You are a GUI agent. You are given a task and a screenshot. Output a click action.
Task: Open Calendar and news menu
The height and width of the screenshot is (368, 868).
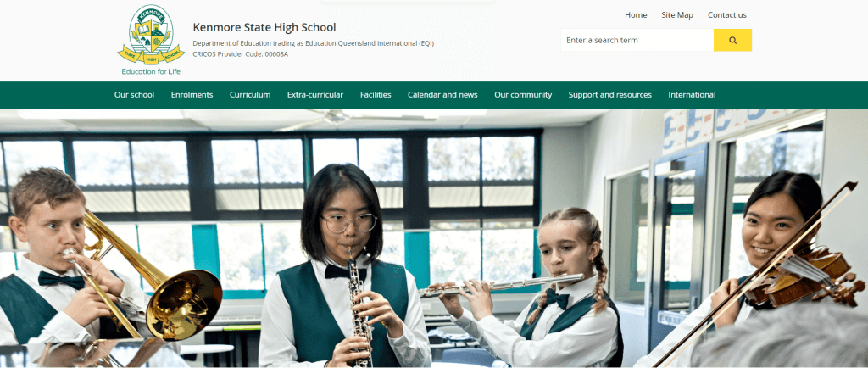click(x=442, y=95)
